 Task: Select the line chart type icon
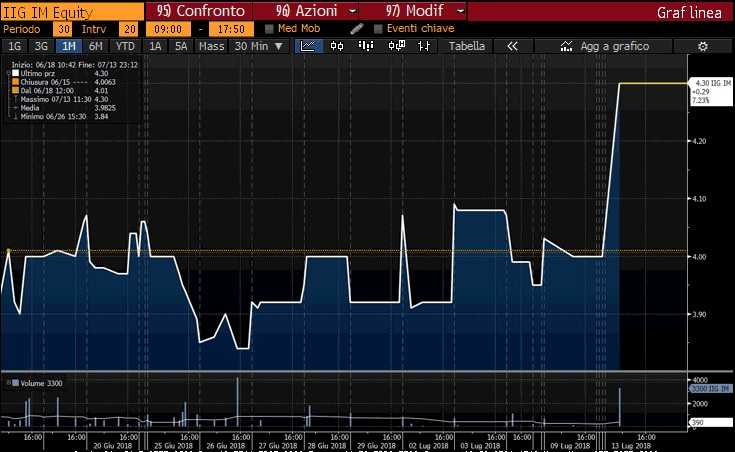click(309, 46)
